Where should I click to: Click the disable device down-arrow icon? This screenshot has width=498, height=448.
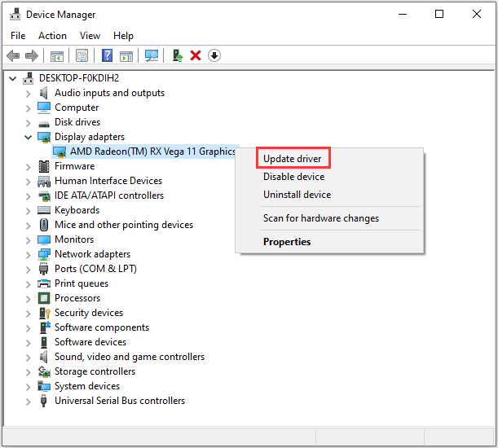tap(214, 55)
